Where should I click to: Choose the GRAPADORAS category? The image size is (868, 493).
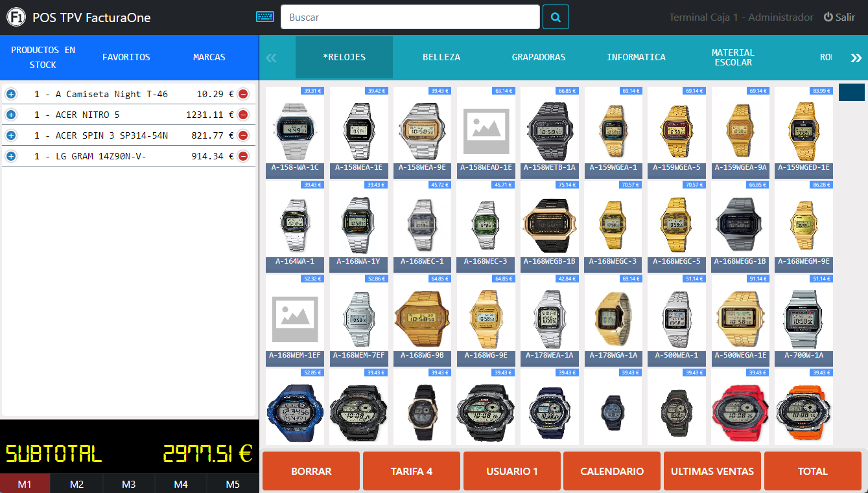[539, 57]
